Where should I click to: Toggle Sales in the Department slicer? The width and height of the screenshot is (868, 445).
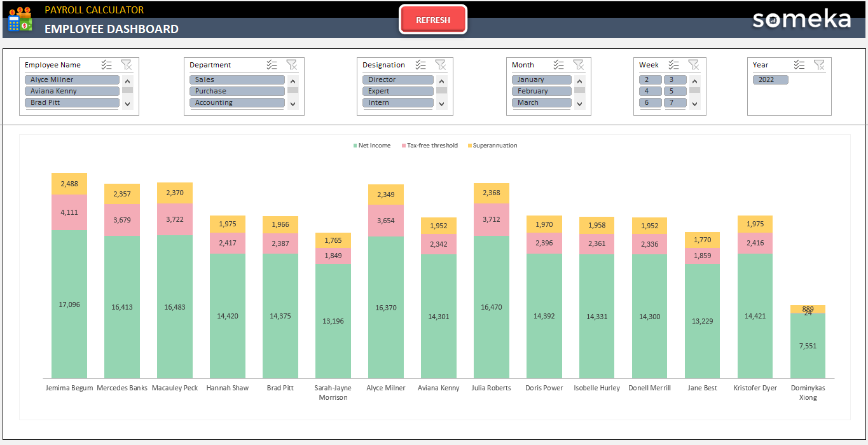237,79
